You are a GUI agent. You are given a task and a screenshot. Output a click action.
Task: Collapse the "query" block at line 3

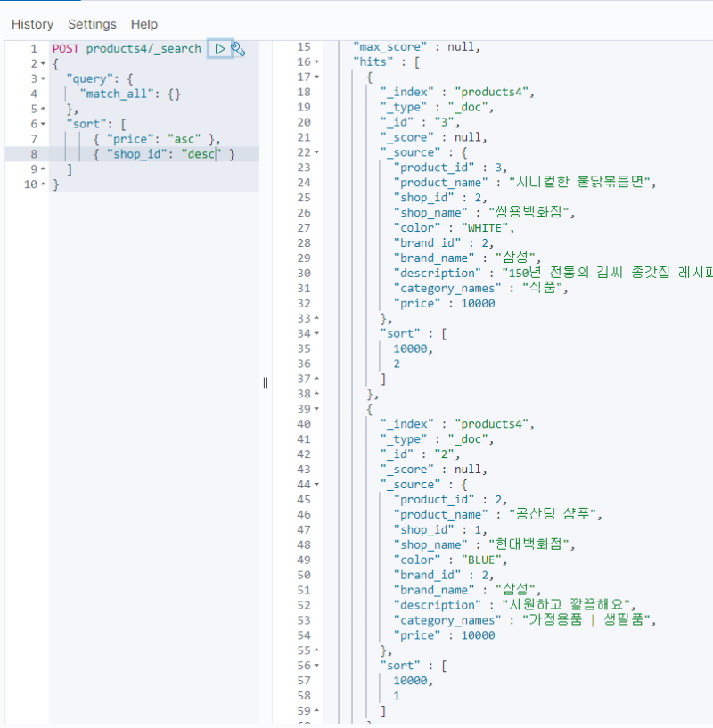tap(43, 79)
